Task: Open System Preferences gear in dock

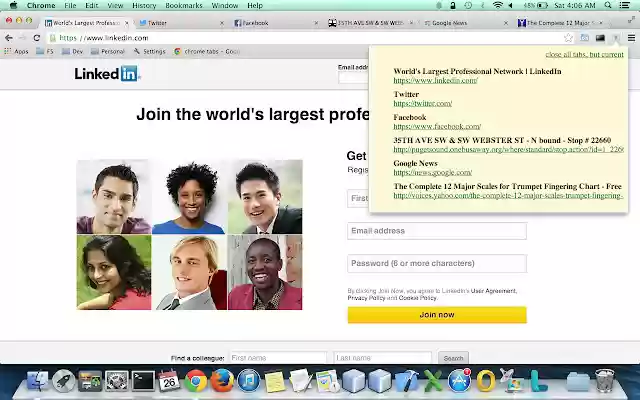Action: tap(117, 380)
